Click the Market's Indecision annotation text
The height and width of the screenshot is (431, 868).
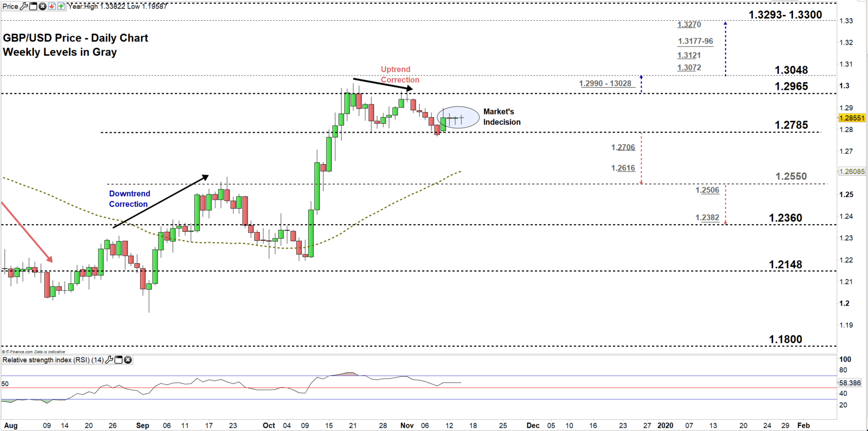point(502,117)
